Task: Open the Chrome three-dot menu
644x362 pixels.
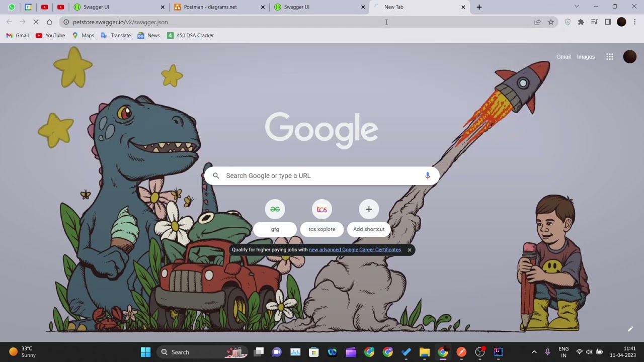Action: [635, 22]
